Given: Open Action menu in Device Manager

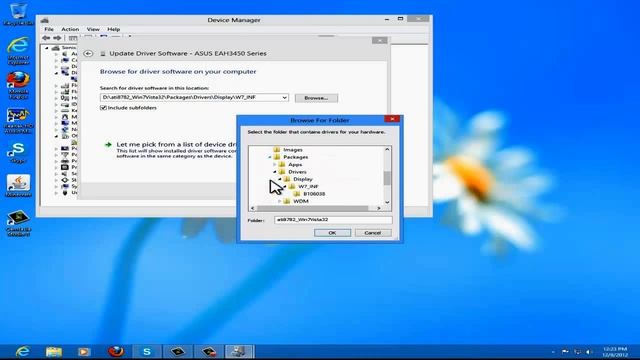Looking at the screenshot, I should pyautogui.click(x=70, y=29).
